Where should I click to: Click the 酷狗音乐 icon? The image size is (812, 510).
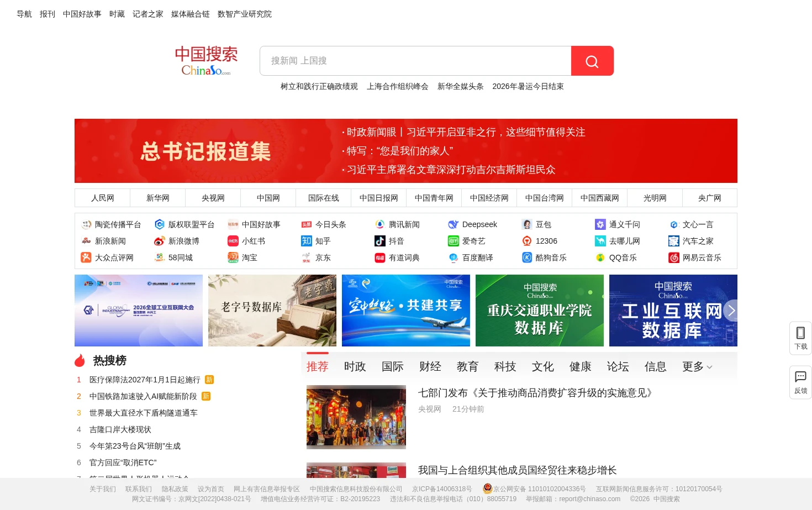(527, 257)
